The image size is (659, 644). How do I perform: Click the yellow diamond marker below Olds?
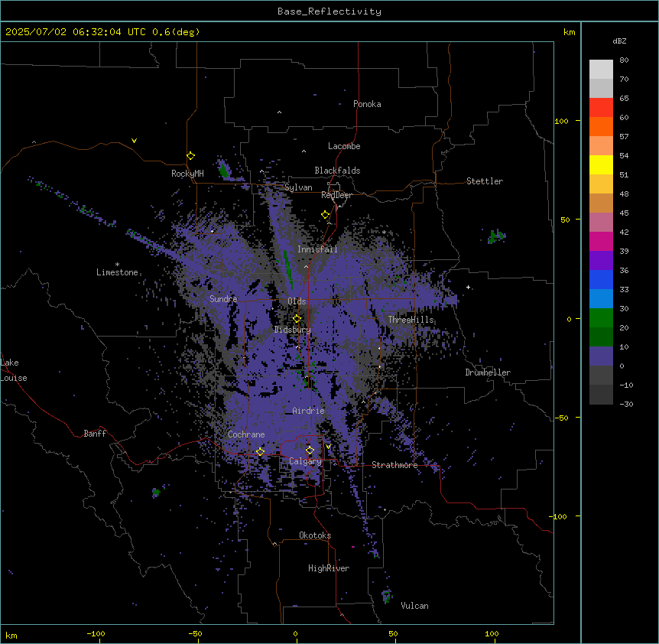click(297, 319)
